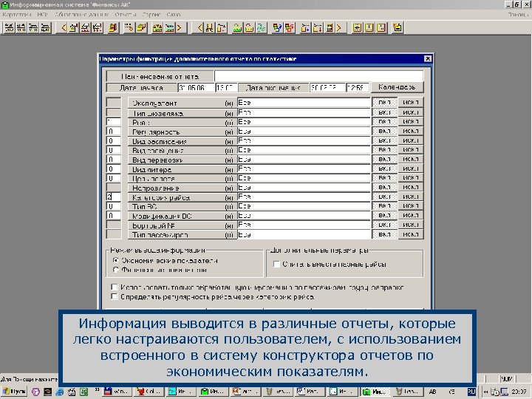Click the small number box beside Регулярность

pos(114,132)
